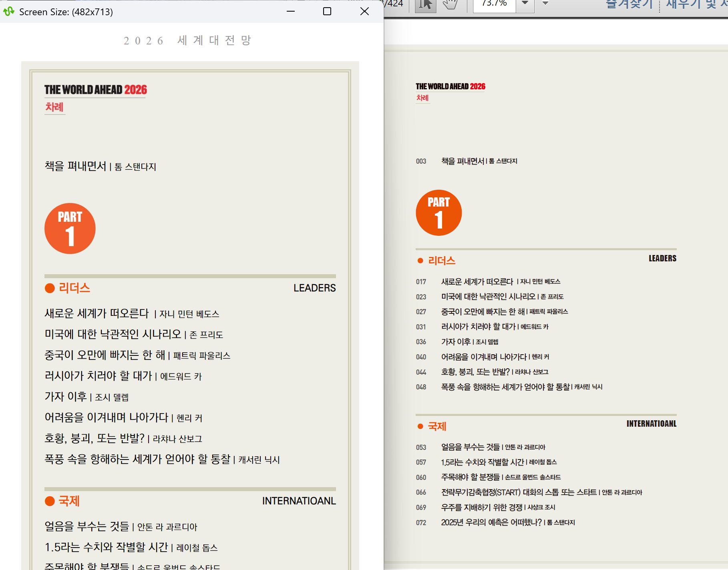Minimize the Screen Size window
Image resolution: width=728 pixels, height=570 pixels.
(x=291, y=11)
